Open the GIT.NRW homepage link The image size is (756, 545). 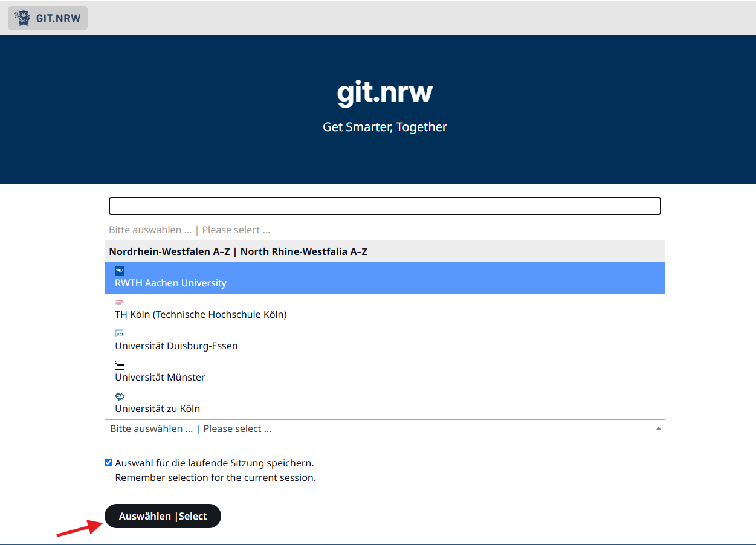[47, 18]
